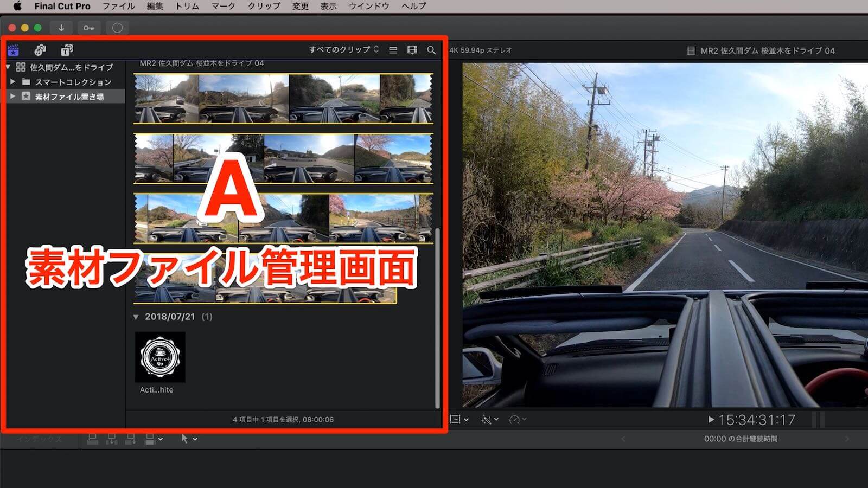The width and height of the screenshot is (868, 488).
Task: Click the viewer audio meters
Action: coord(818,420)
